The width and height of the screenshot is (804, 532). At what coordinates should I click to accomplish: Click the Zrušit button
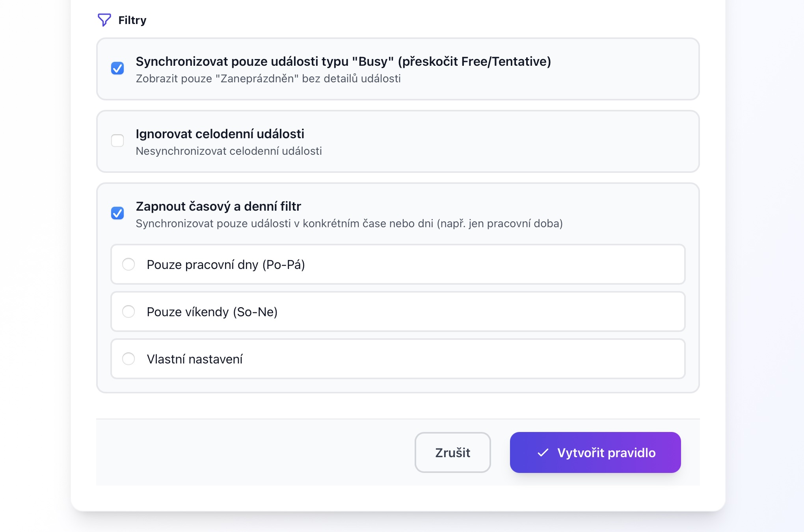point(452,453)
